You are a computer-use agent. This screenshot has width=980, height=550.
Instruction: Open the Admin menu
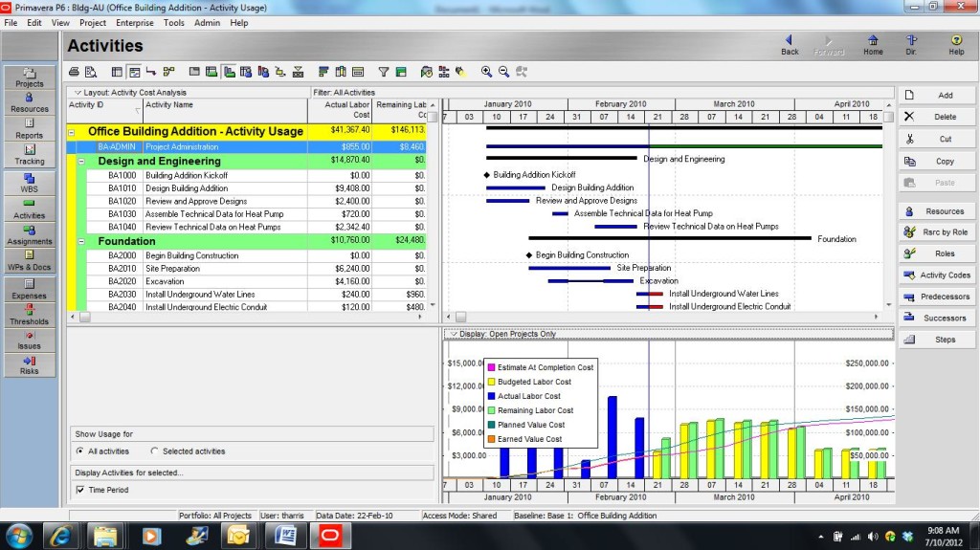207,23
